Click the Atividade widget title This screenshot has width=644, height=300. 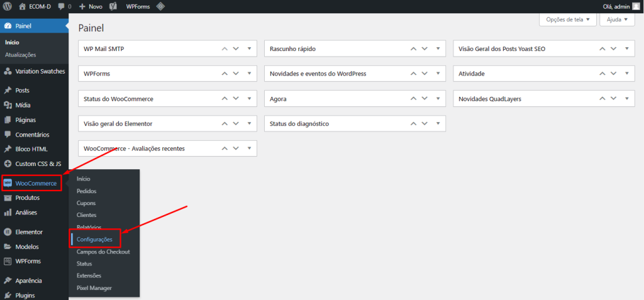[x=472, y=74]
